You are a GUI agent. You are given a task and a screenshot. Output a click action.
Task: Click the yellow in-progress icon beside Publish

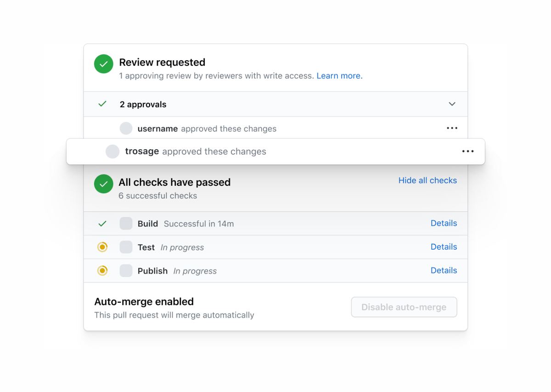102,271
